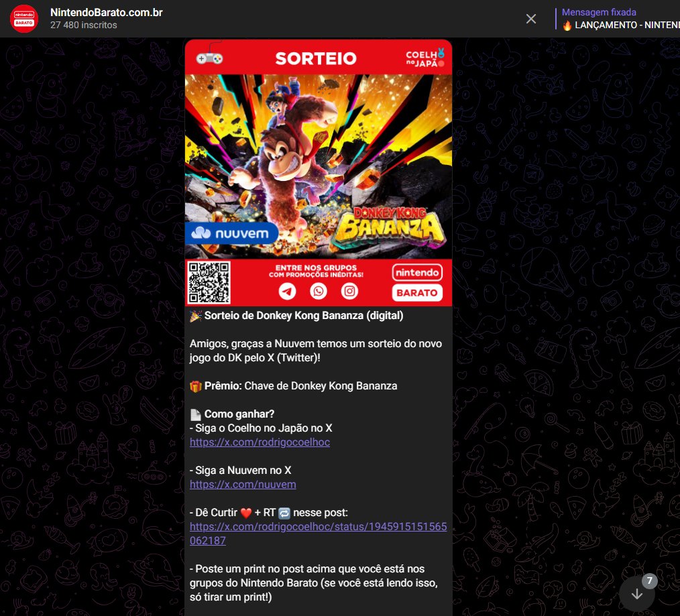Click the Nintendo Barato logo in banner
The height and width of the screenshot is (616, 680).
click(417, 282)
